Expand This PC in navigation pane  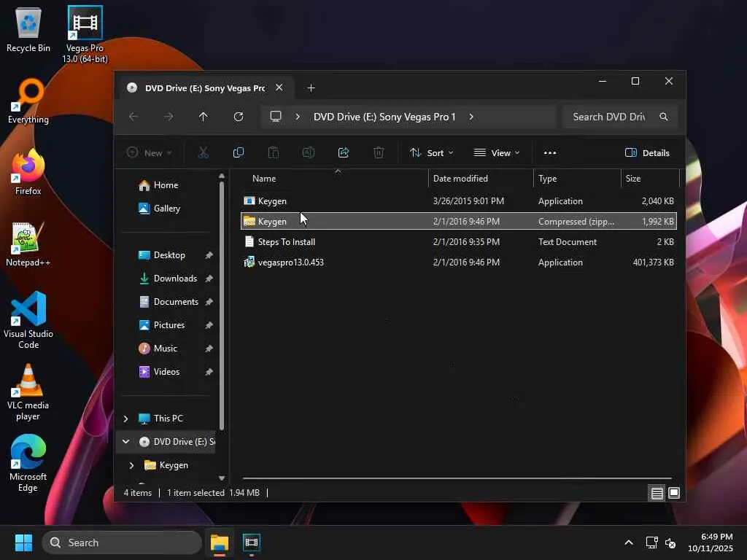coord(125,419)
